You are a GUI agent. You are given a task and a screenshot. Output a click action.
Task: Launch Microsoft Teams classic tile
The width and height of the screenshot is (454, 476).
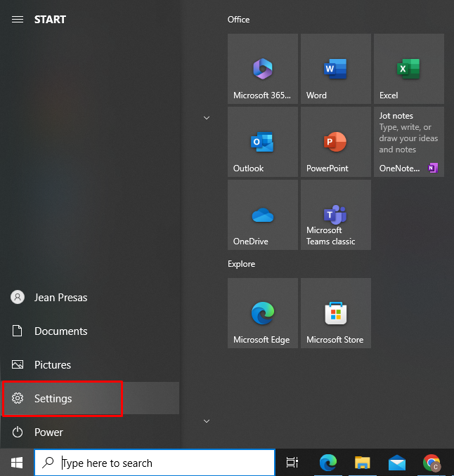coord(336,215)
